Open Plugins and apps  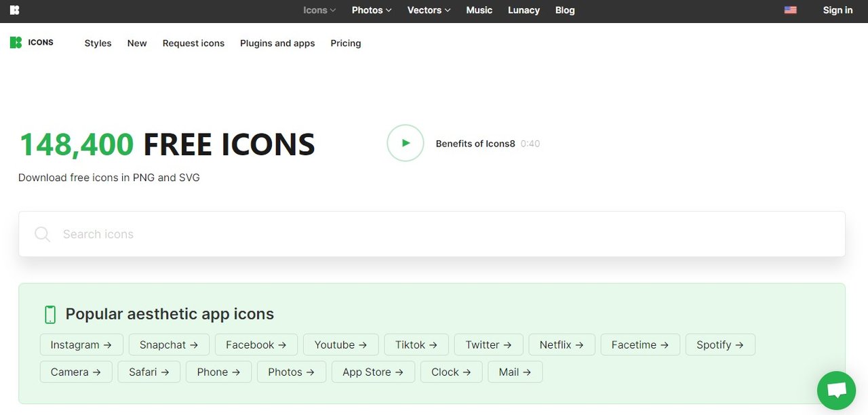pyautogui.click(x=277, y=43)
